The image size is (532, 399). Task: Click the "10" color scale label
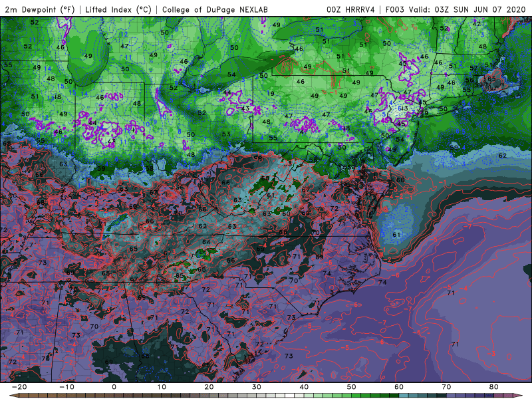162,387
